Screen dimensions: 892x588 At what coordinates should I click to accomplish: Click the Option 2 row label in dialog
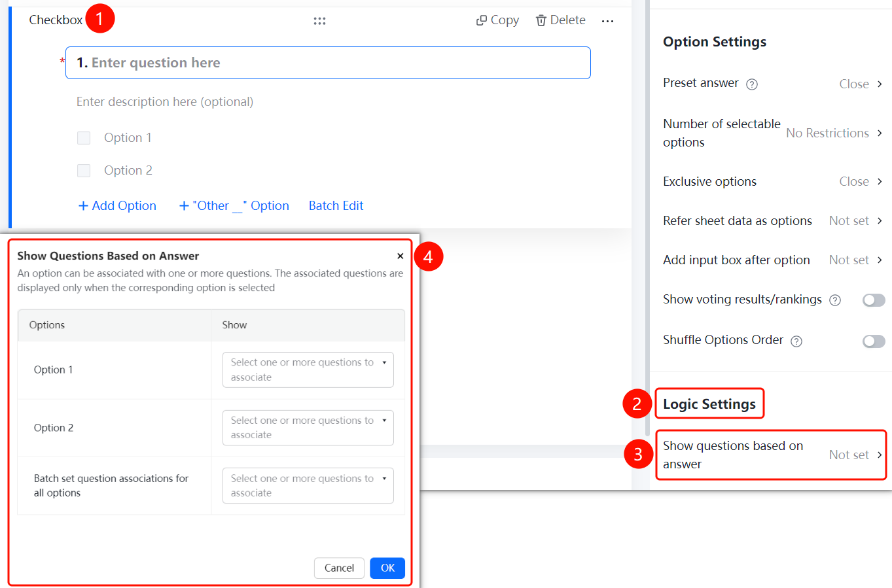pos(54,428)
